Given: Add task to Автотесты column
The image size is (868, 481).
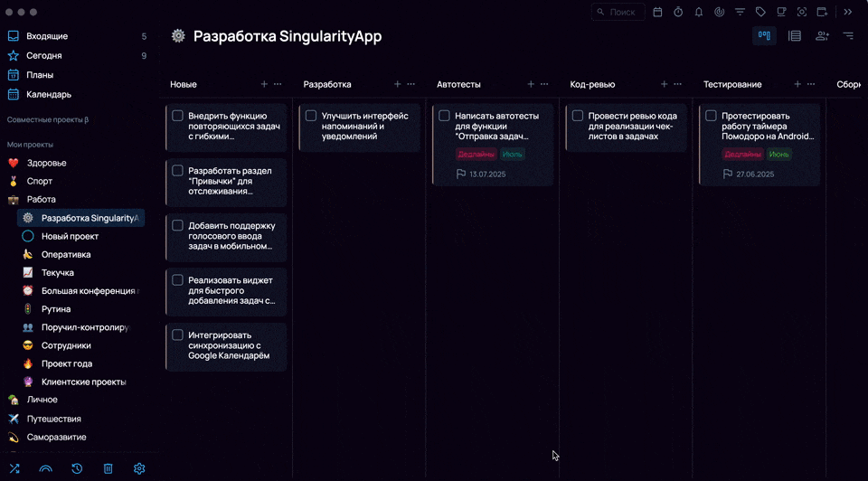Looking at the screenshot, I should coord(531,84).
